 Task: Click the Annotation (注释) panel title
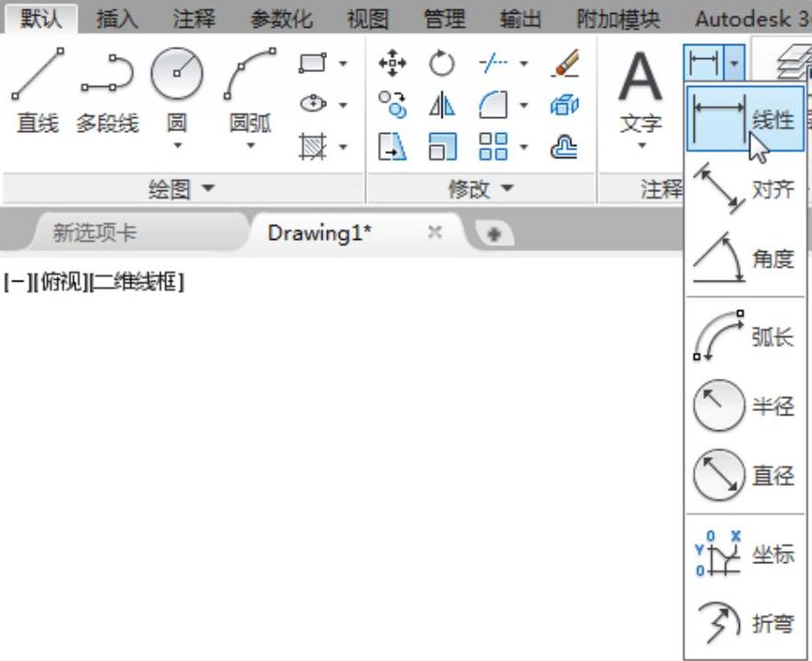(x=661, y=188)
